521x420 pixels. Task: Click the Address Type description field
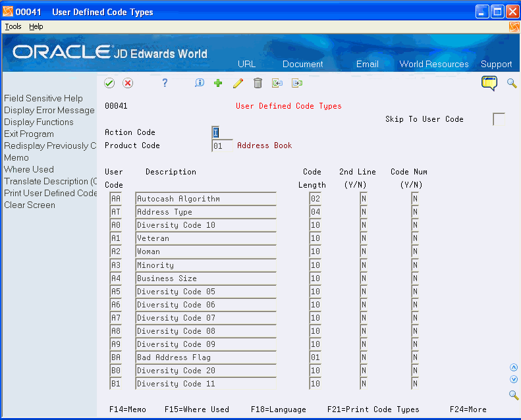[206, 212]
